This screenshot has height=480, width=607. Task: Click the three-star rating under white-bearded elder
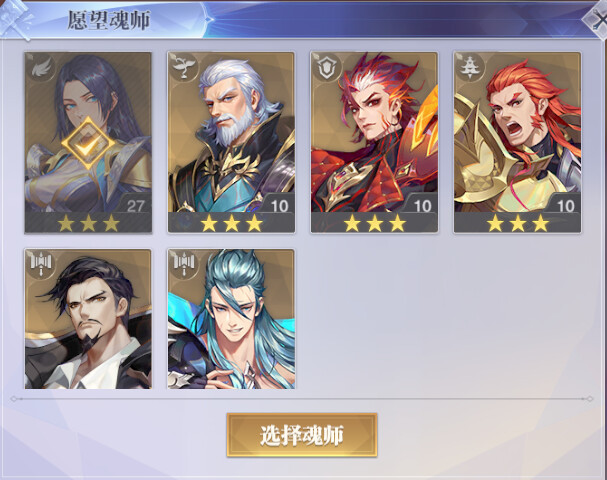point(231,223)
